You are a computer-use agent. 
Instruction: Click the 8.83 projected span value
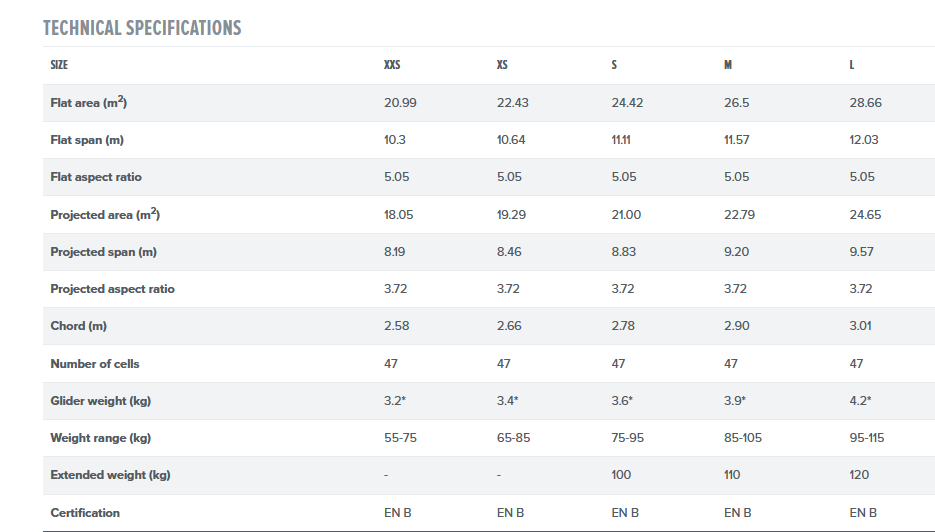(x=625, y=252)
